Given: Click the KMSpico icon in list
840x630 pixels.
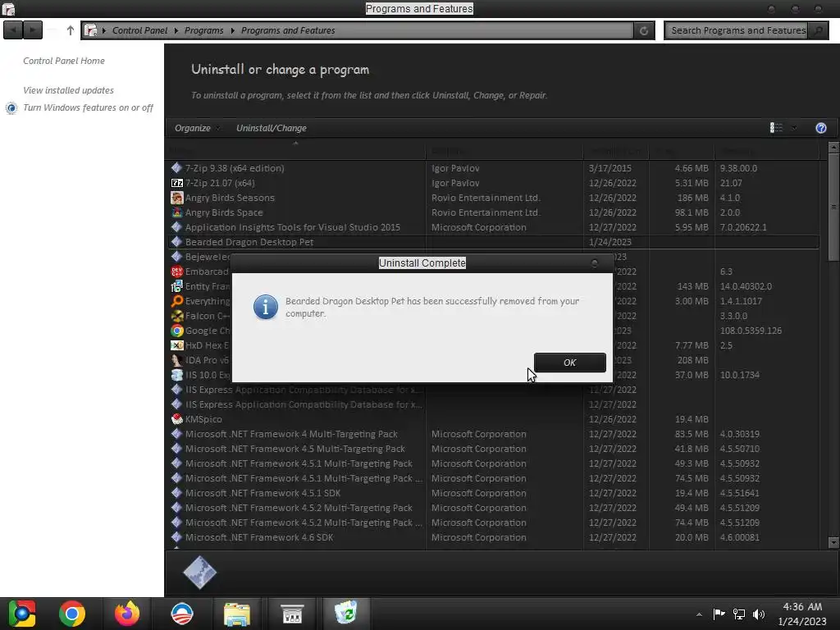Looking at the screenshot, I should (x=177, y=419).
